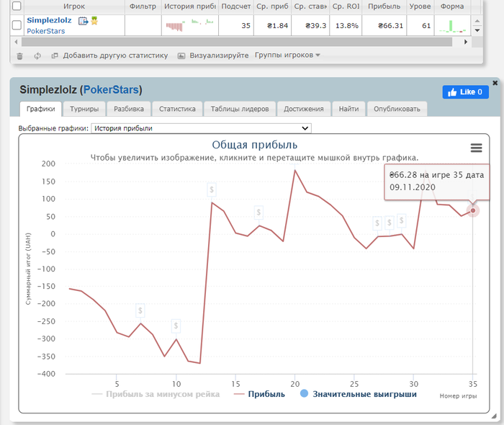Image resolution: width=504 pixels, height=425 pixels.
Task: Toggle 'Прибыль' legend series
Action: pyautogui.click(x=259, y=394)
